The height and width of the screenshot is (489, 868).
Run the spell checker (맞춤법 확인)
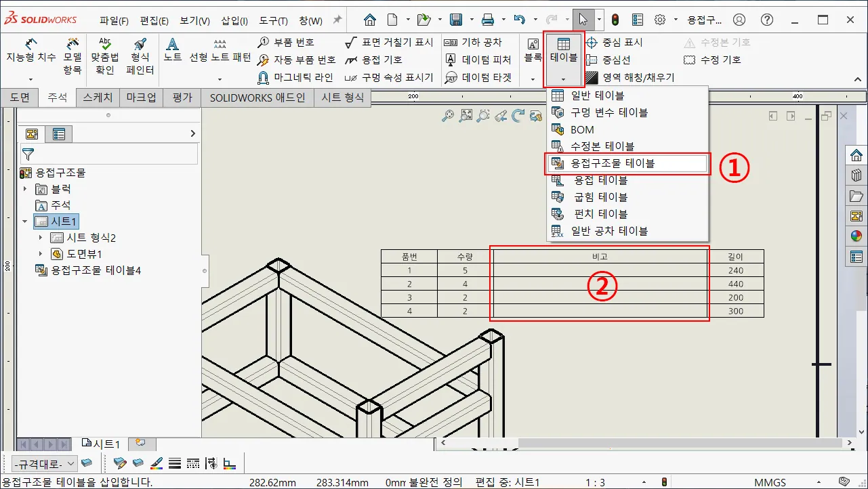(105, 56)
